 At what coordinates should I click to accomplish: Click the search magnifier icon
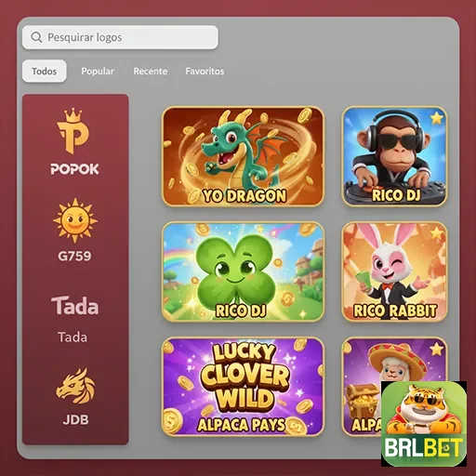pos(36,37)
